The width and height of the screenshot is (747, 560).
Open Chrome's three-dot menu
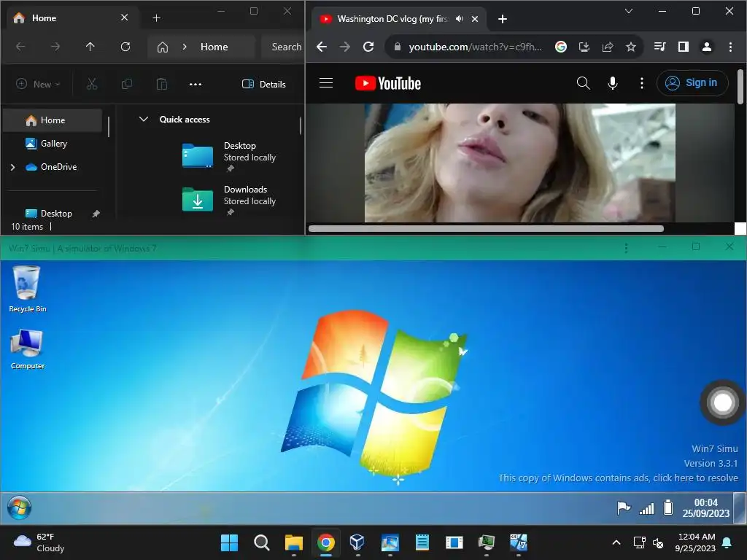(x=730, y=47)
